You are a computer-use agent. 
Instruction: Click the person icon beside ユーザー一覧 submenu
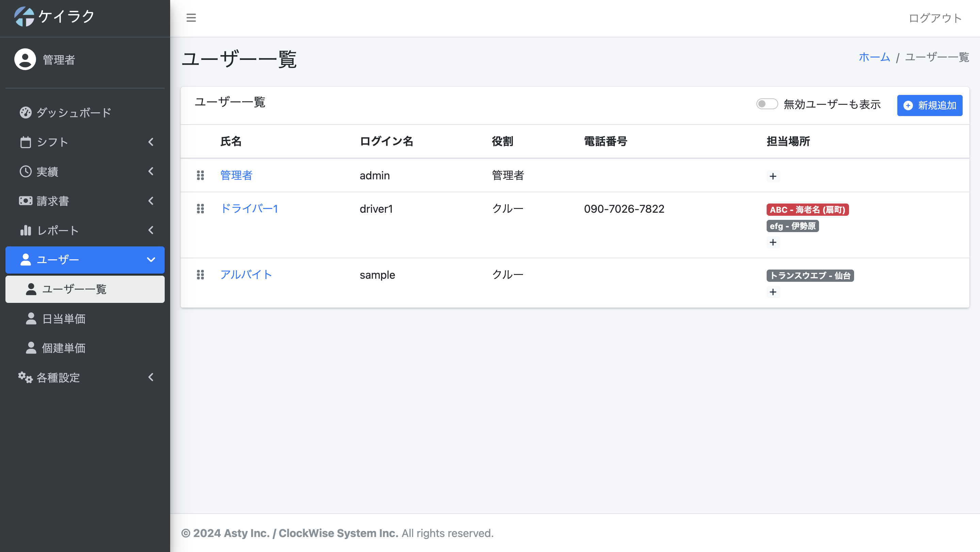31,289
